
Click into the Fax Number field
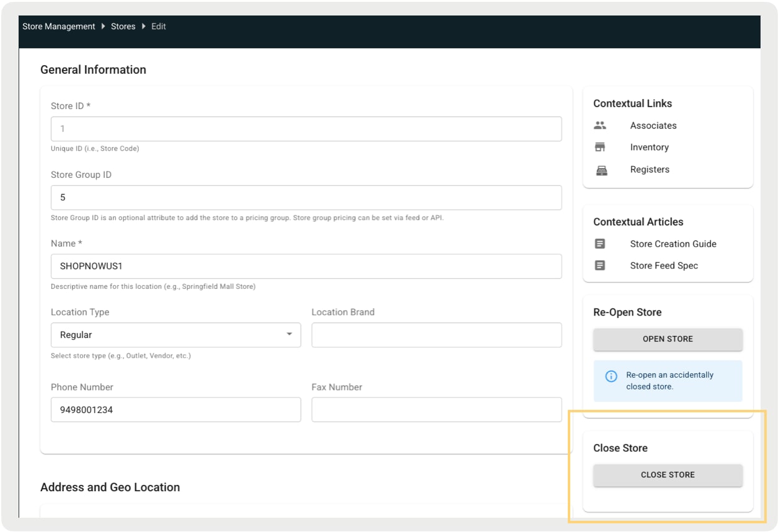tap(436, 410)
